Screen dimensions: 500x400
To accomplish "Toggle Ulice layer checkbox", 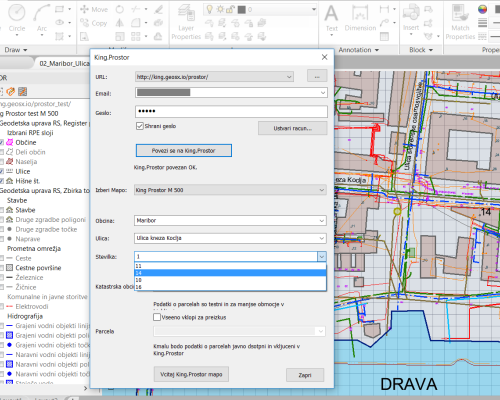I will (x=2, y=171).
